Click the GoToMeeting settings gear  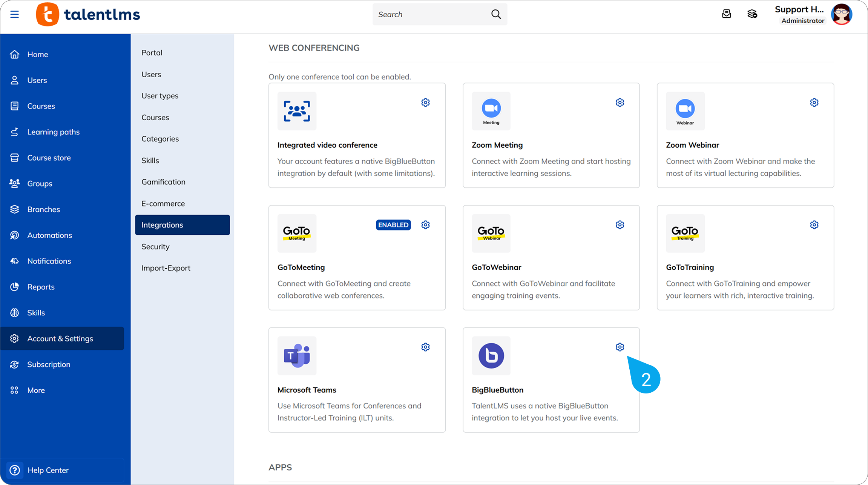click(425, 225)
